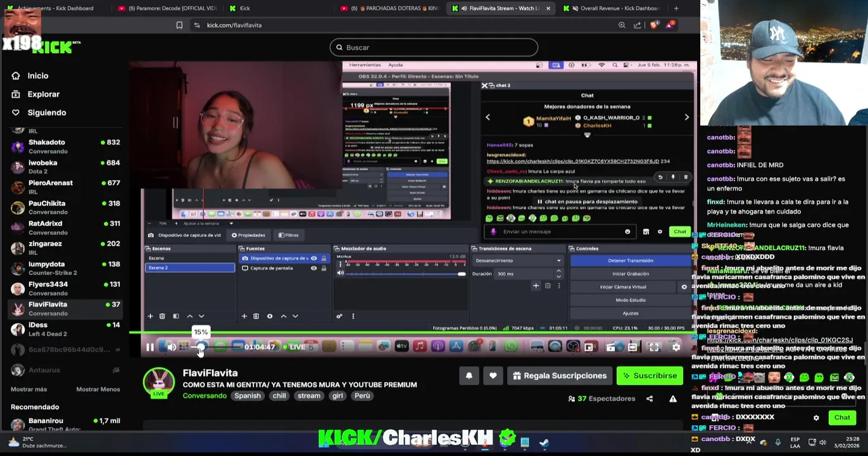This screenshot has height=456, width=868.
Task: Select the Spanish tag
Action: (248, 396)
